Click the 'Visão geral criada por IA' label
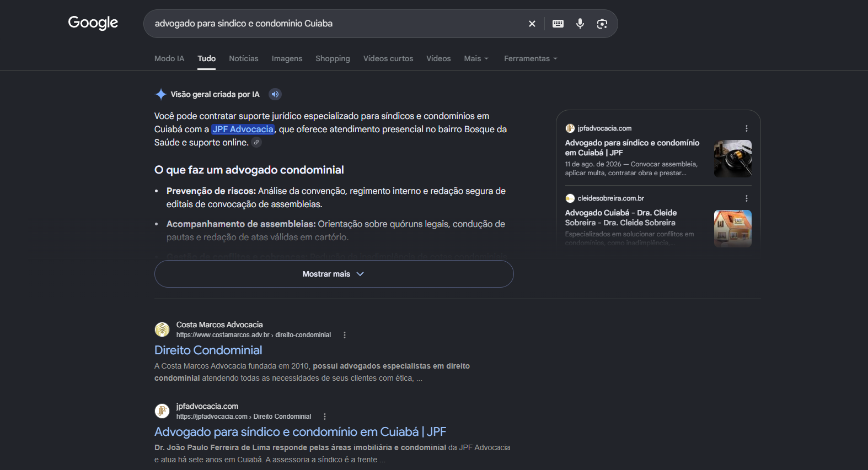 coord(215,94)
